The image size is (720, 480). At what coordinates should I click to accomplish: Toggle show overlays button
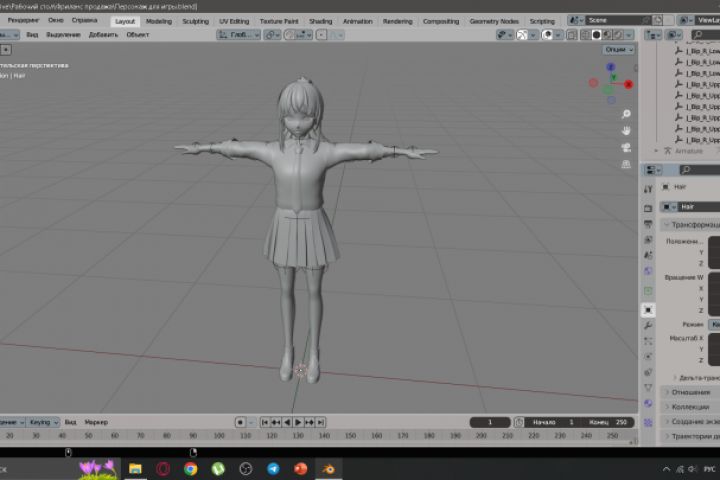tap(547, 35)
